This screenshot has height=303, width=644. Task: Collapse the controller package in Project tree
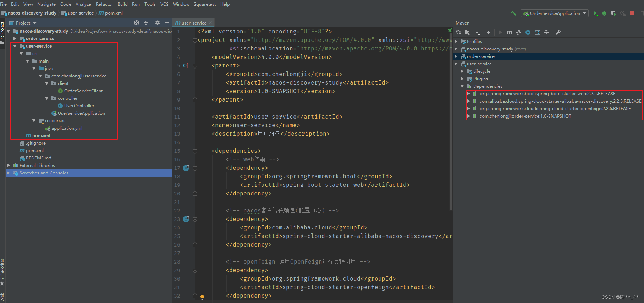click(46, 98)
